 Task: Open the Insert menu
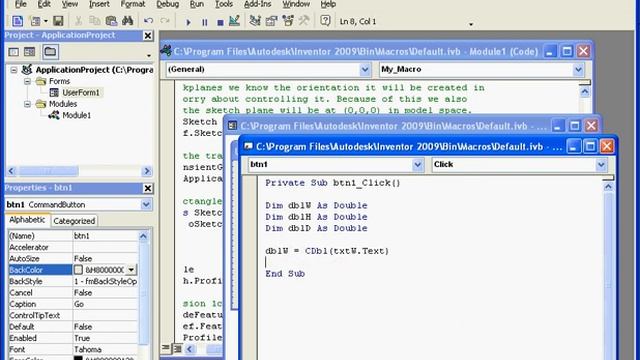pyautogui.click(x=99, y=4)
